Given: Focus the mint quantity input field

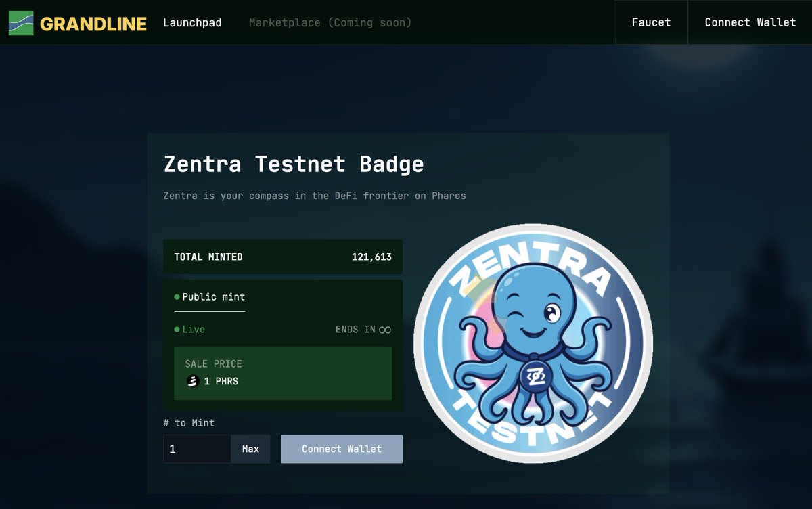Looking at the screenshot, I should [x=197, y=449].
